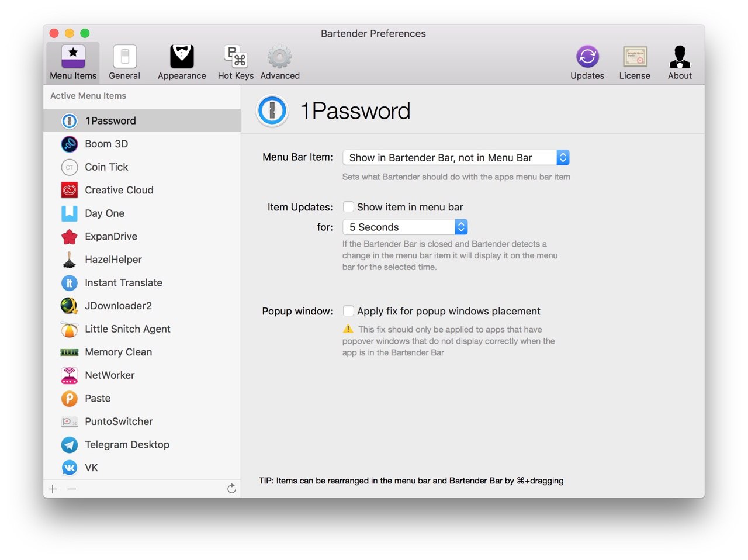Select the Little Snitch Agent label
The height and width of the screenshot is (560, 748).
(x=127, y=329)
